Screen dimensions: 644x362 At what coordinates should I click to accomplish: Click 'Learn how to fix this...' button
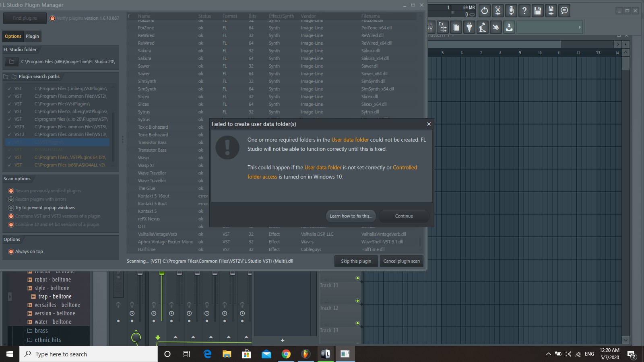click(x=351, y=216)
